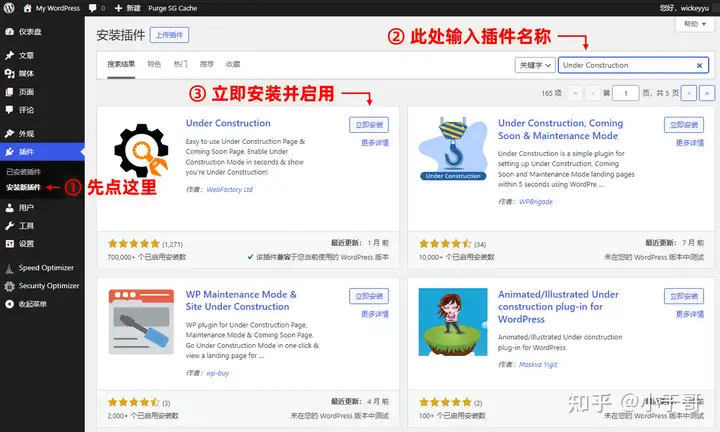The width and height of the screenshot is (720, 432).
Task: Click the 165 项 result count
Action: 551,93
